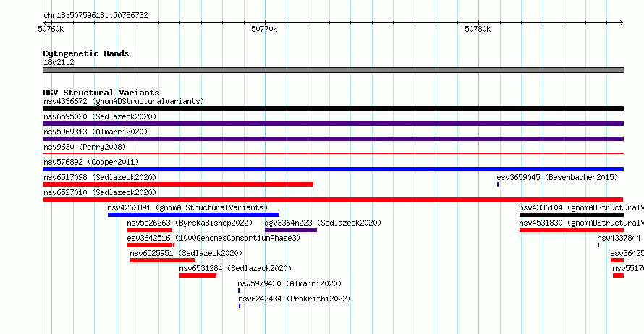
Task: Select the red nsv6517098 variant bar
Action: (x=178, y=184)
